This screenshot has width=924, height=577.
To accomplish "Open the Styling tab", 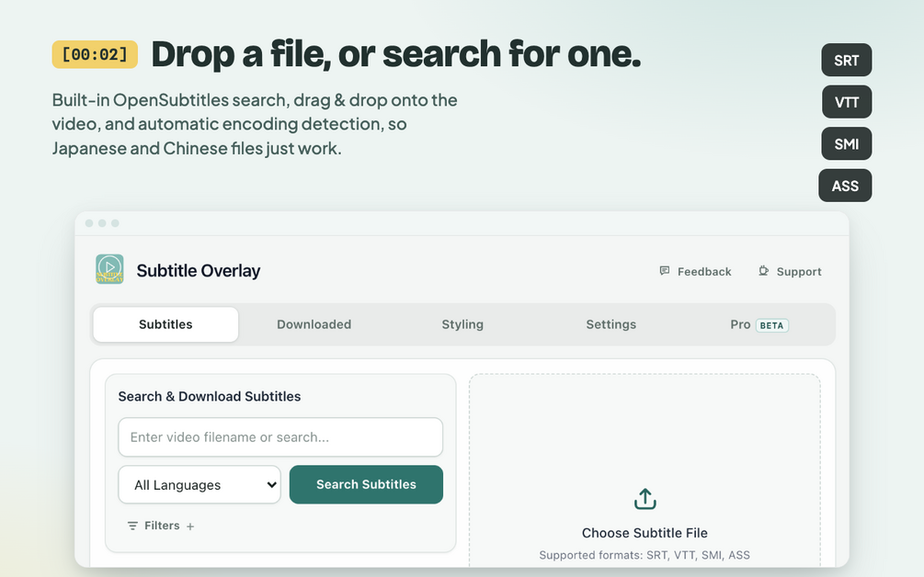I will tap(462, 324).
